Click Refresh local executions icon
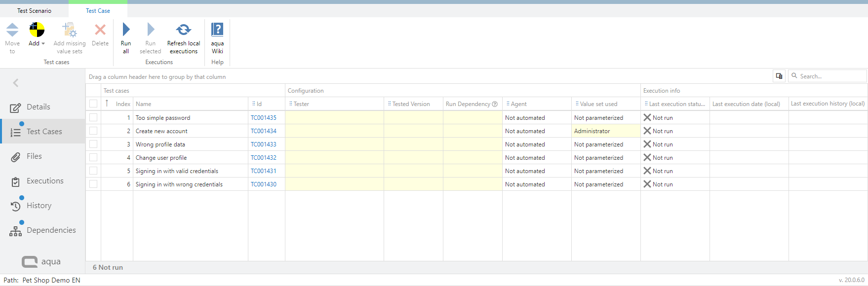The width and height of the screenshot is (868, 286). pos(184,30)
